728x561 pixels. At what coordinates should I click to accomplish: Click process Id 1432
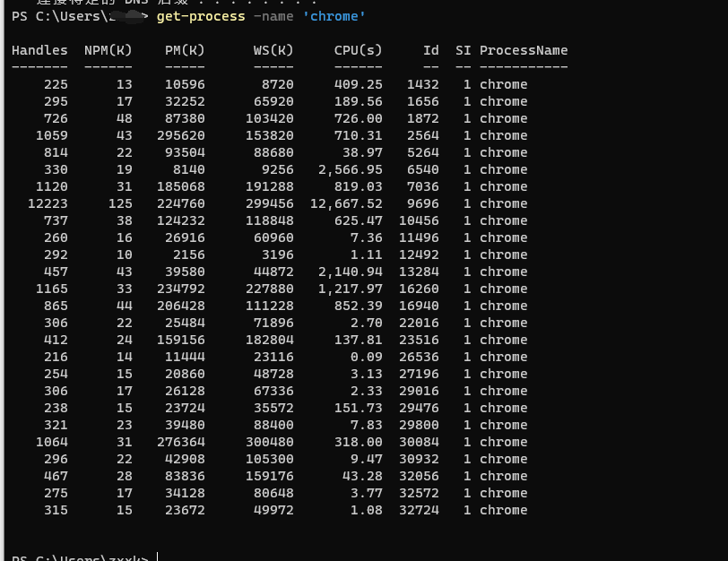[422, 84]
